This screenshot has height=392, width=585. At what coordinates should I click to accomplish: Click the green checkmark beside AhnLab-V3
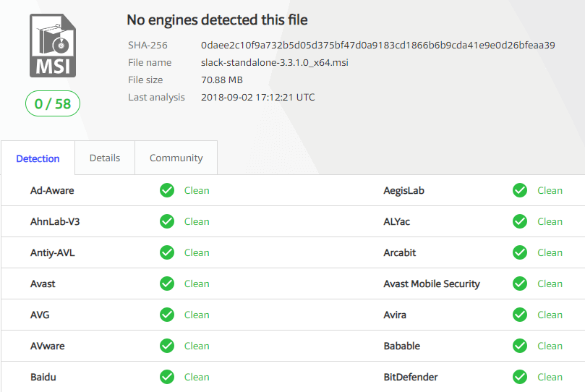(167, 221)
